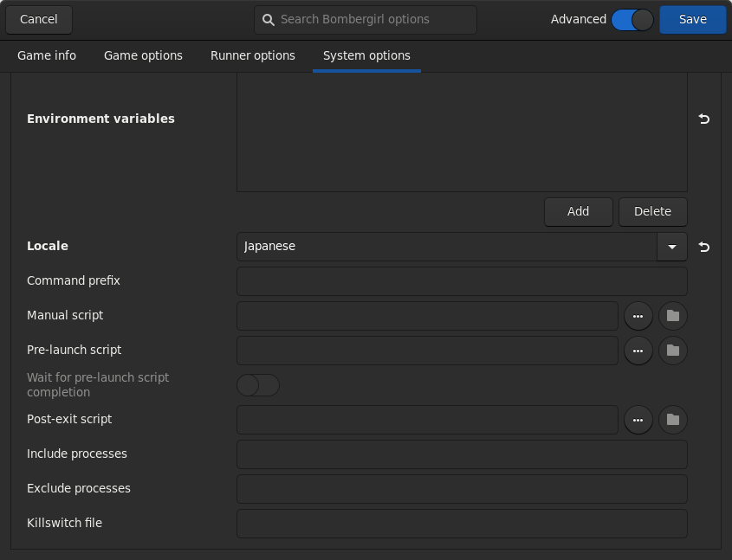Image resolution: width=732 pixels, height=560 pixels.
Task: Browse for a Pre-launch script
Action: click(638, 350)
